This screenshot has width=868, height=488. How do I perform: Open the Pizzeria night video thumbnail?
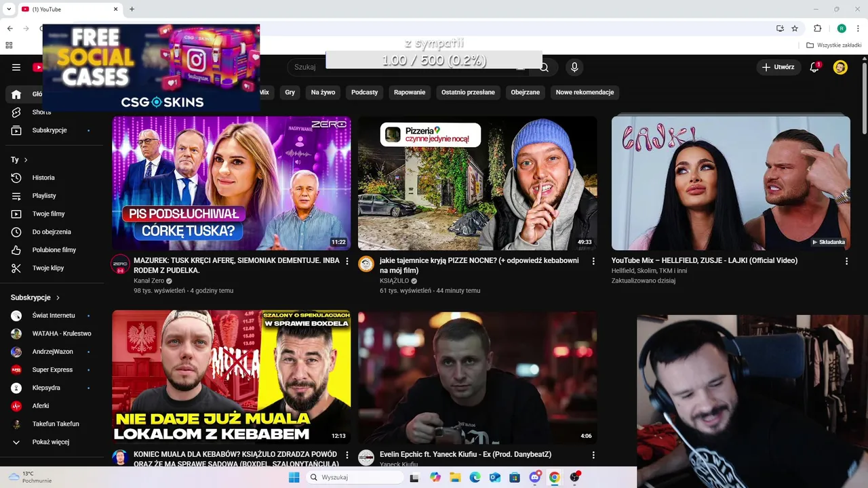pyautogui.click(x=477, y=183)
